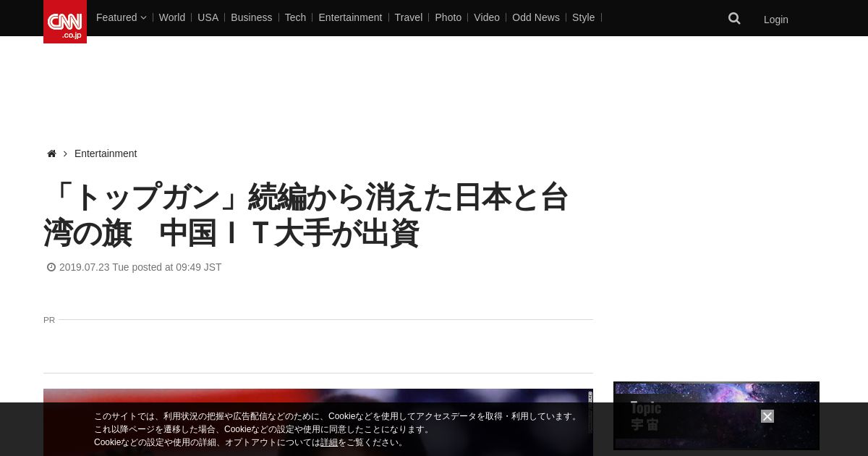Viewport: 868px width, 456px height.
Task: Open the 詳細 cookie details link
Action: (x=329, y=442)
